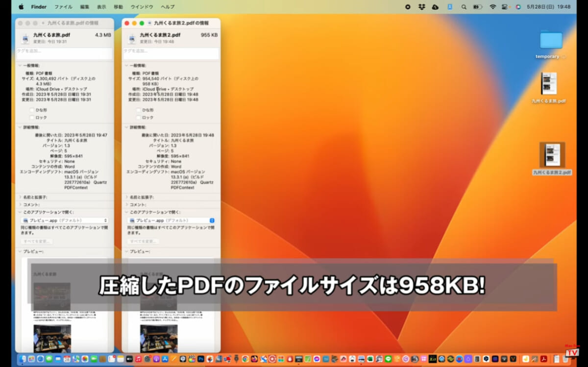Screen dimensions: 588x367
Task: Enable ロック in 九州くるま旅.pdf info window
Action: (x=32, y=118)
